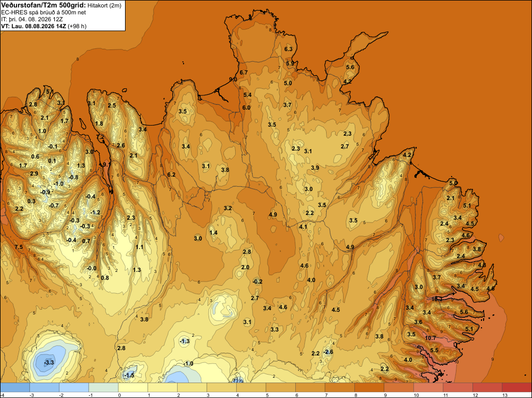Click the 5.9 temperature label
The image size is (532, 398).
pyautogui.click(x=290, y=63)
